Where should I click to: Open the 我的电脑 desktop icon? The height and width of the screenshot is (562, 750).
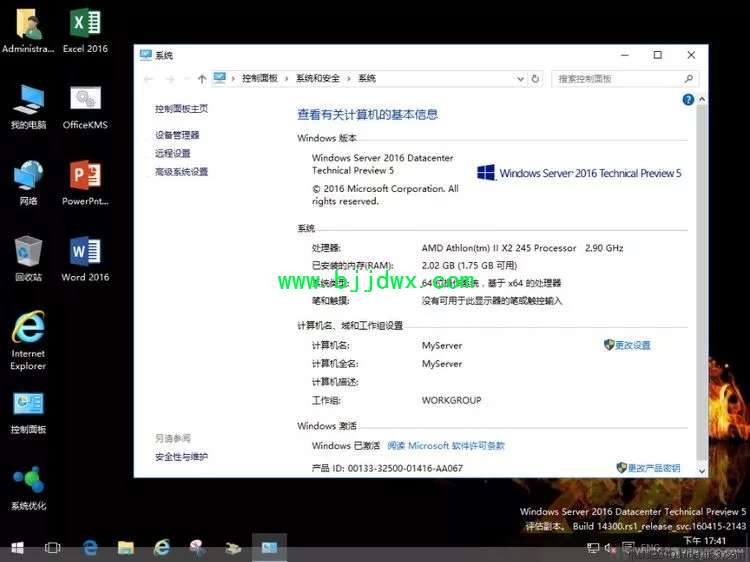click(x=28, y=106)
